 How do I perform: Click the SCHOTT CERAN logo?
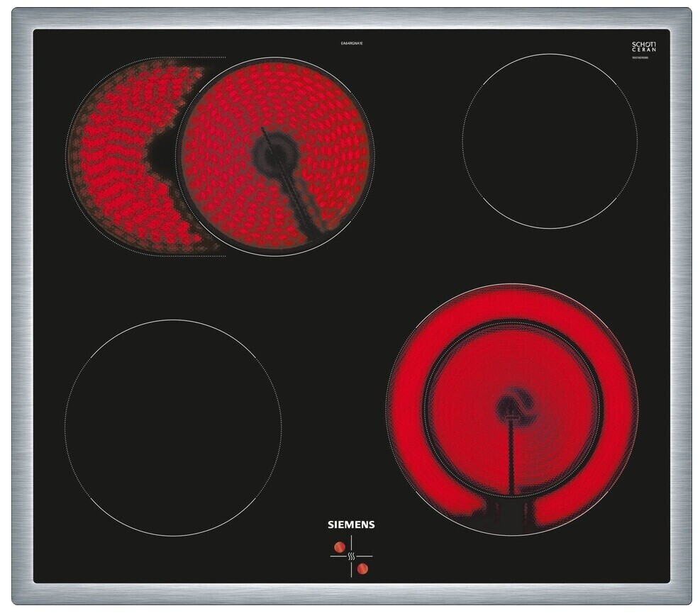(643, 47)
